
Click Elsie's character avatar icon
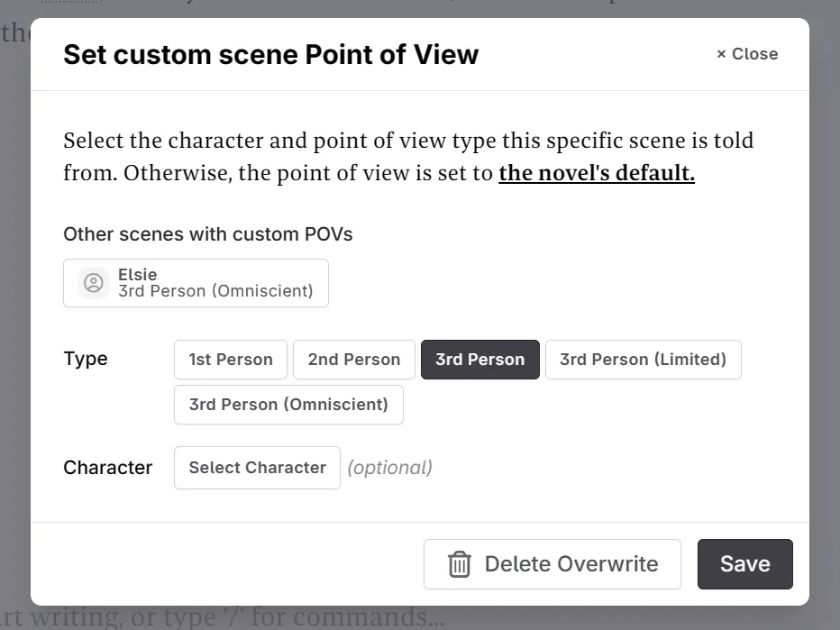point(93,282)
